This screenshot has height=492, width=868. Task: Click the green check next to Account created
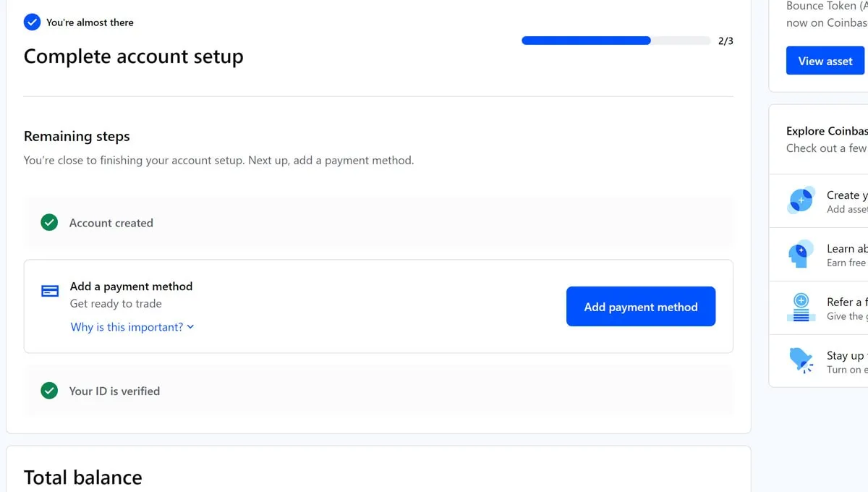click(49, 223)
